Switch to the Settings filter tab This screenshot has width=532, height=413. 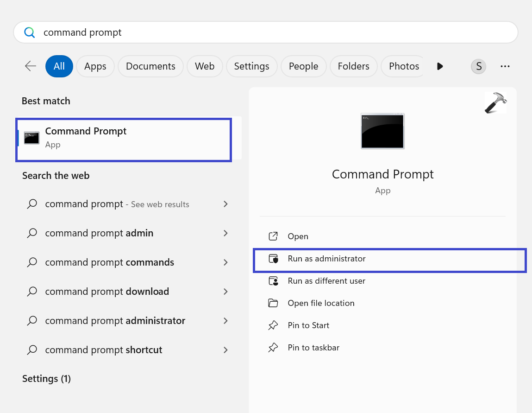pos(251,66)
